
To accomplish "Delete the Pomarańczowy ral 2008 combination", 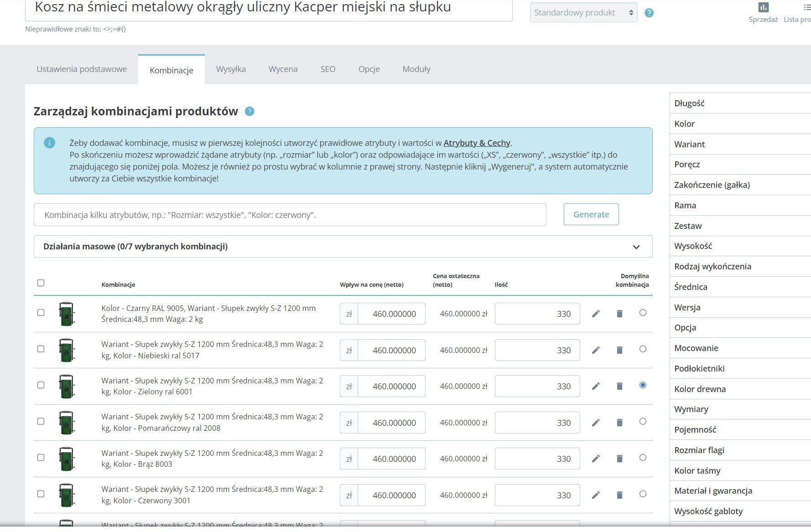I will 619,423.
